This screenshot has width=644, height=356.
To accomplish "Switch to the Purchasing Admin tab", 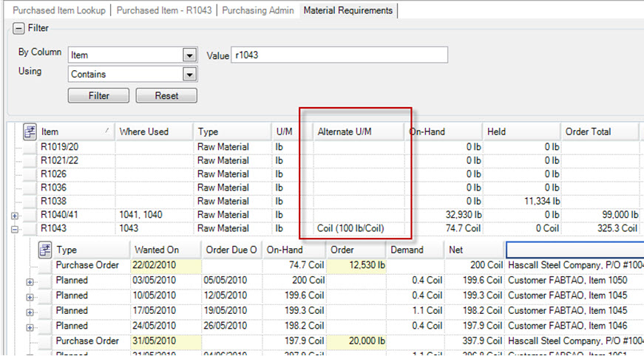I will (x=257, y=10).
